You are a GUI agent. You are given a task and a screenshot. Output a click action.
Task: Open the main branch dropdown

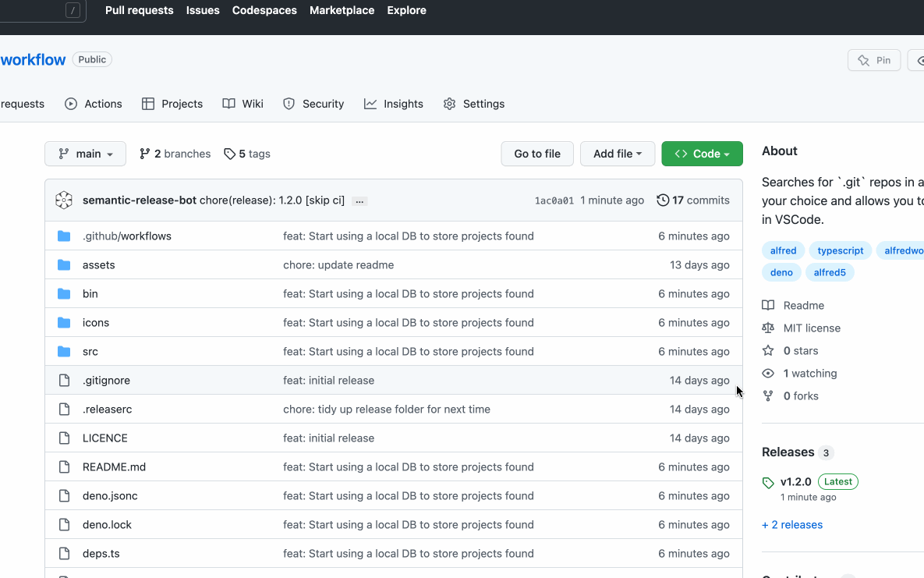(x=86, y=154)
